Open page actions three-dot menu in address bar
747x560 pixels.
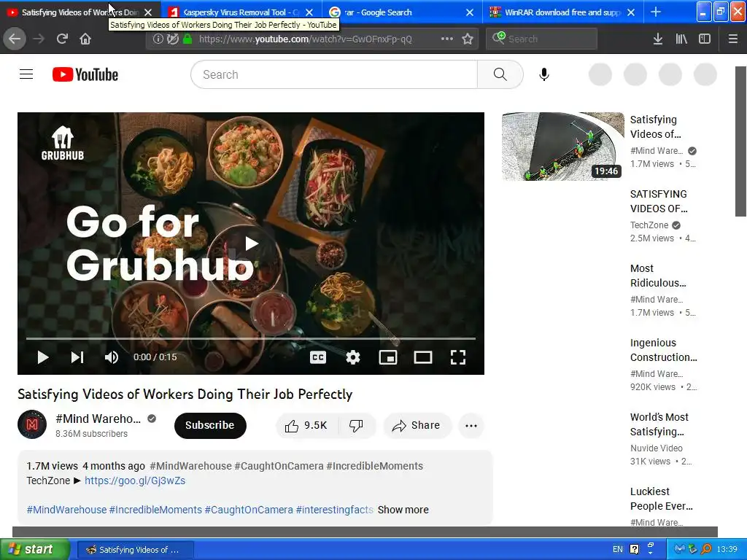pyautogui.click(x=447, y=39)
